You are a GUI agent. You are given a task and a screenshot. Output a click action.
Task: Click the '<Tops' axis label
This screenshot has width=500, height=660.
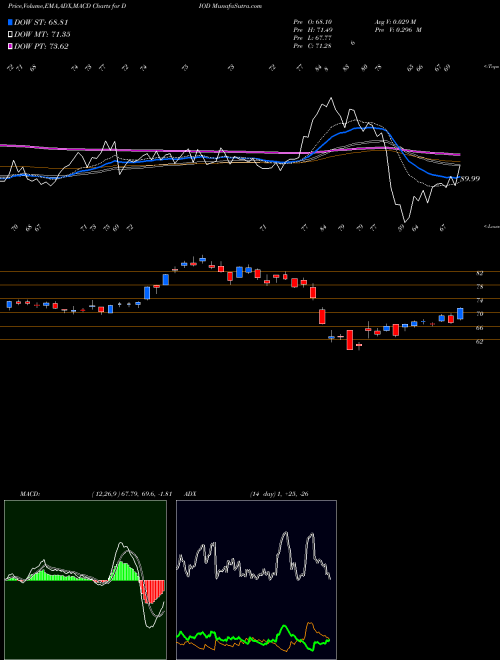(491, 67)
